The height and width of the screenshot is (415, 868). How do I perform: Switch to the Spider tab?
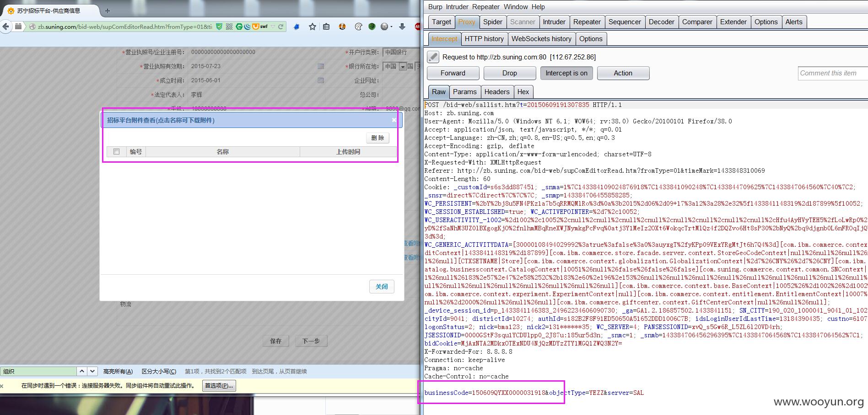pos(493,22)
